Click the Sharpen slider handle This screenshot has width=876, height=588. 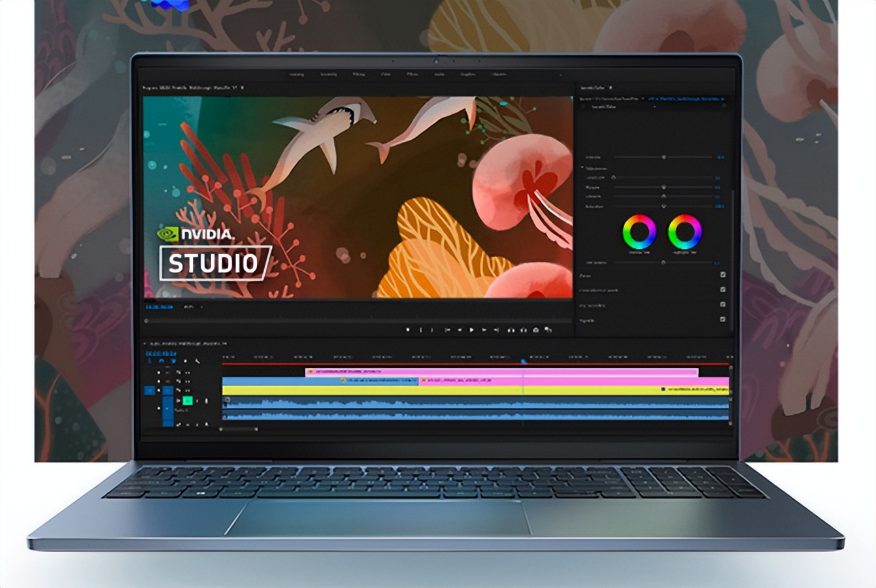(664, 187)
